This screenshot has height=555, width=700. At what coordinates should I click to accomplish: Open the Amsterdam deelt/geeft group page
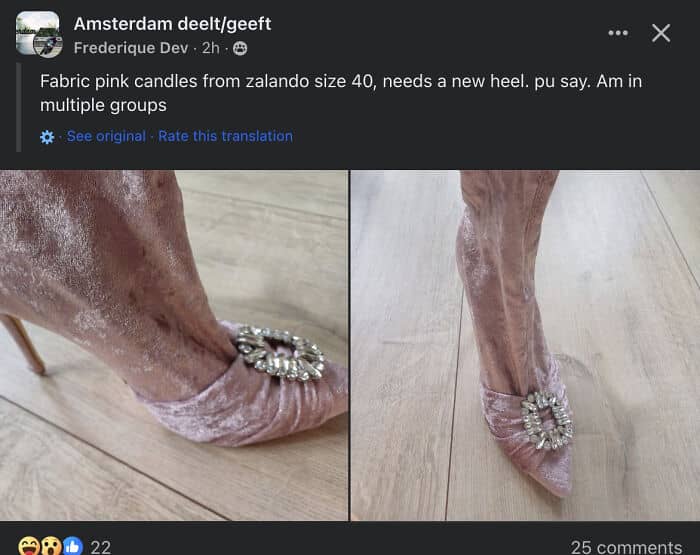tap(172, 24)
